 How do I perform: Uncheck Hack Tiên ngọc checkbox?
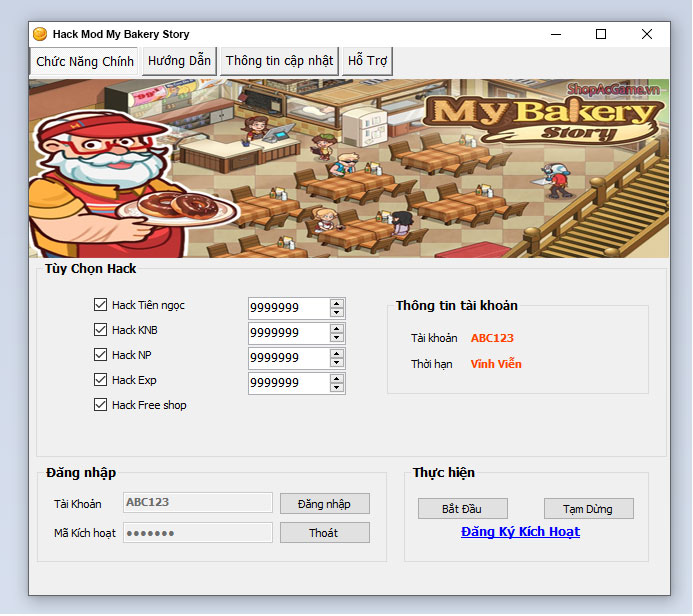click(100, 304)
